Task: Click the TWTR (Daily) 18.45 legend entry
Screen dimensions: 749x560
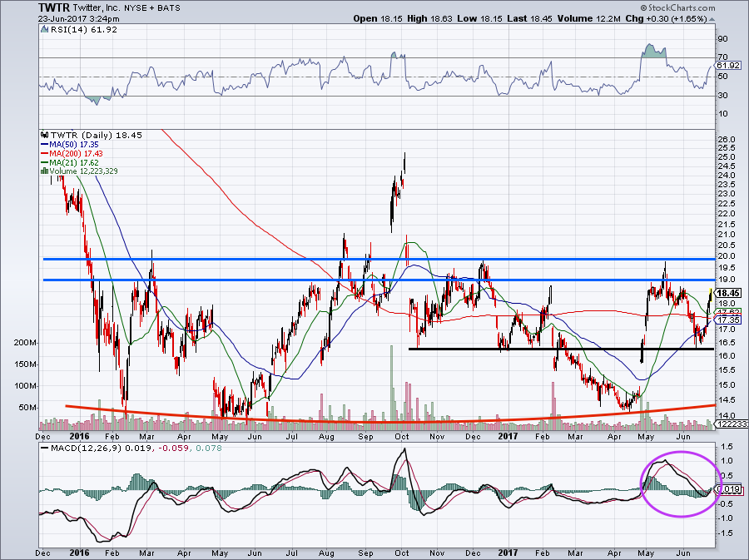Action: [x=97, y=135]
